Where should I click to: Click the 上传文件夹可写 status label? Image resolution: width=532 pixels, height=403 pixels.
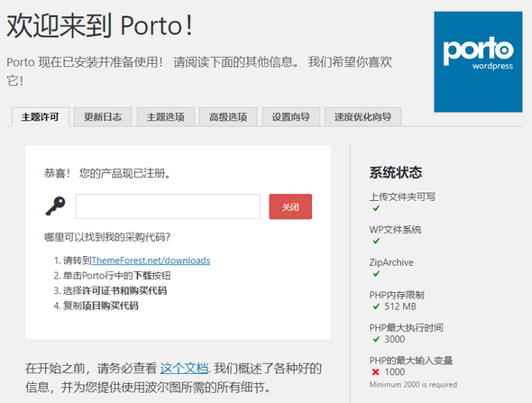tap(402, 197)
